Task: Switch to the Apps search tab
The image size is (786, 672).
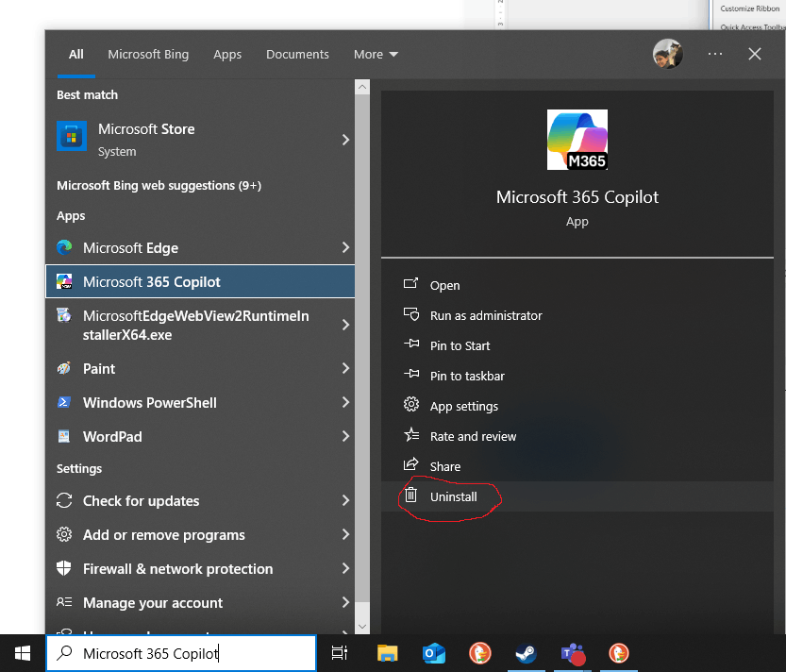Action: tap(227, 54)
